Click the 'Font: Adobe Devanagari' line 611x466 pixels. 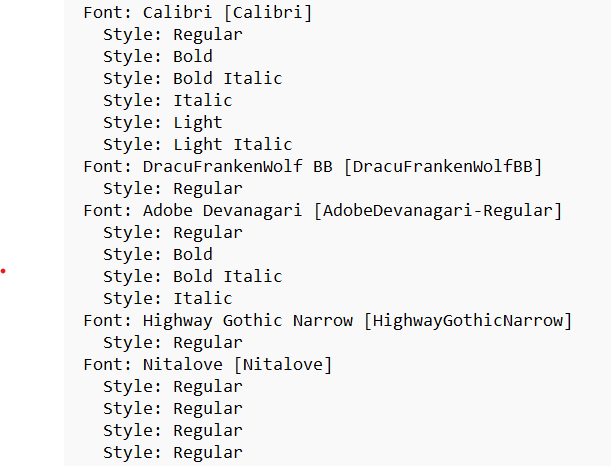tap(323, 211)
